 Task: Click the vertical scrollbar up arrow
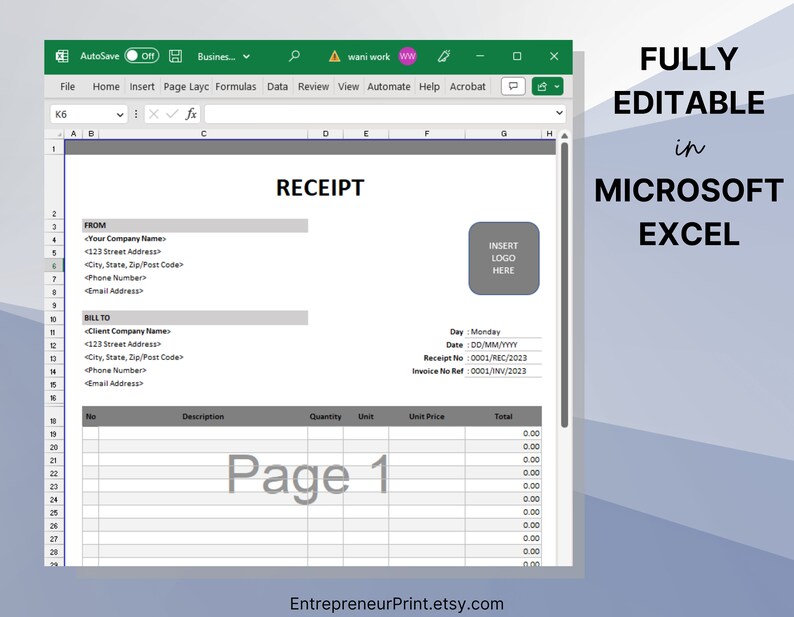(x=564, y=136)
